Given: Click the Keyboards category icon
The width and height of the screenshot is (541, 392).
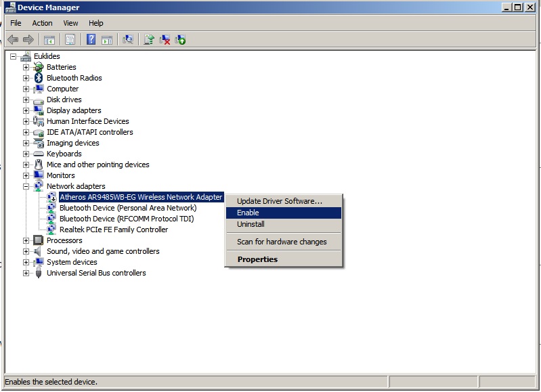Looking at the screenshot, I should pyautogui.click(x=39, y=154).
